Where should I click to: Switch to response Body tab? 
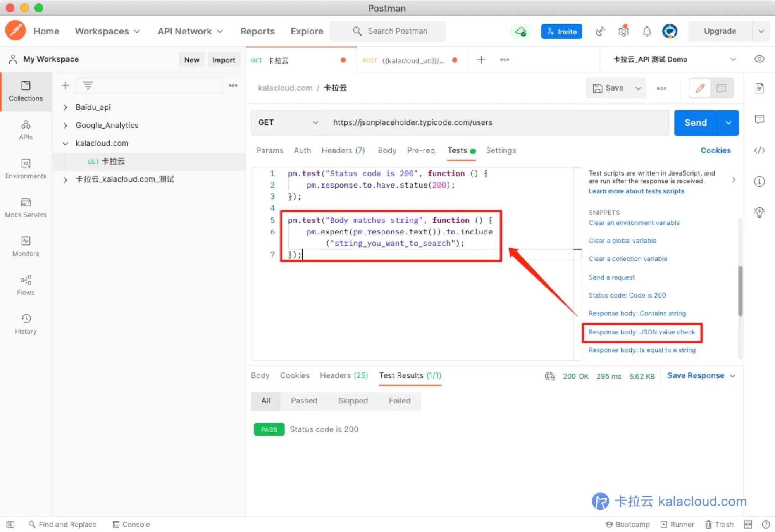tap(260, 375)
